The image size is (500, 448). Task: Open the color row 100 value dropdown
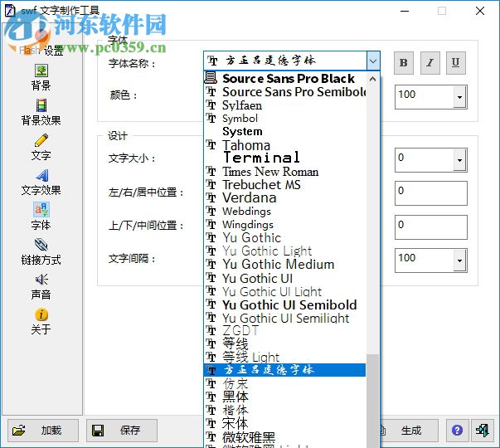pyautogui.click(x=459, y=97)
